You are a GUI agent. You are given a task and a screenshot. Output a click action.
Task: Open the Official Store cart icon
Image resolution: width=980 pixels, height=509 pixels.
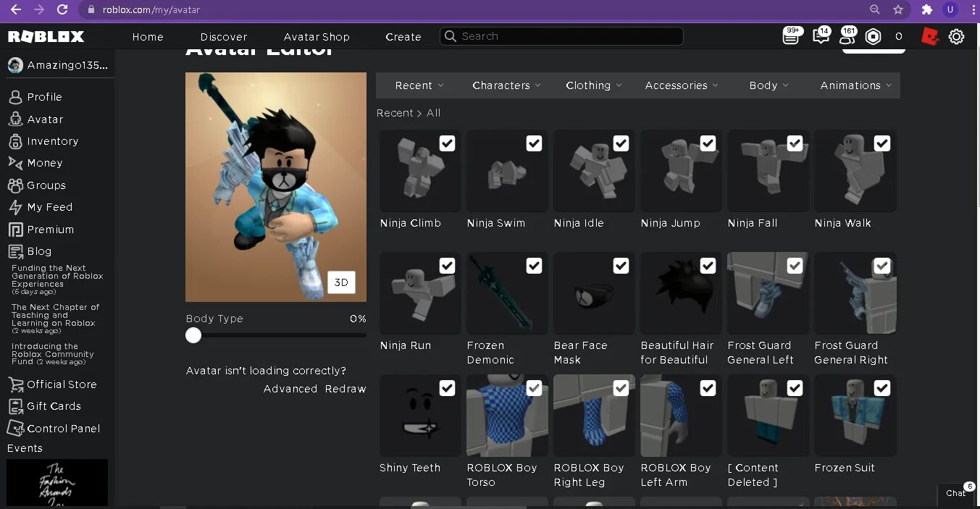click(x=15, y=384)
